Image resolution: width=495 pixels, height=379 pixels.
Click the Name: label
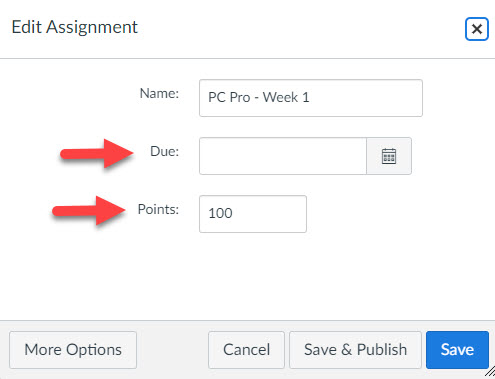tap(159, 93)
